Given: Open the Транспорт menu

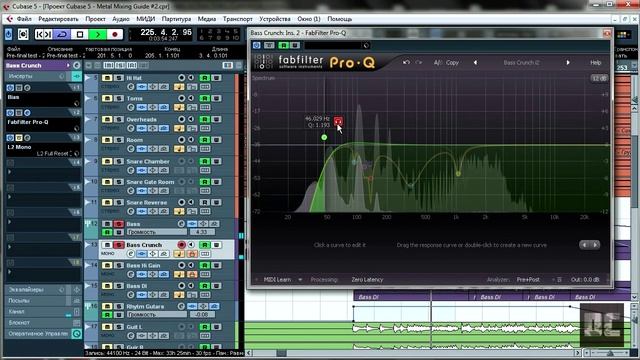Looking at the screenshot, I should (238, 19).
